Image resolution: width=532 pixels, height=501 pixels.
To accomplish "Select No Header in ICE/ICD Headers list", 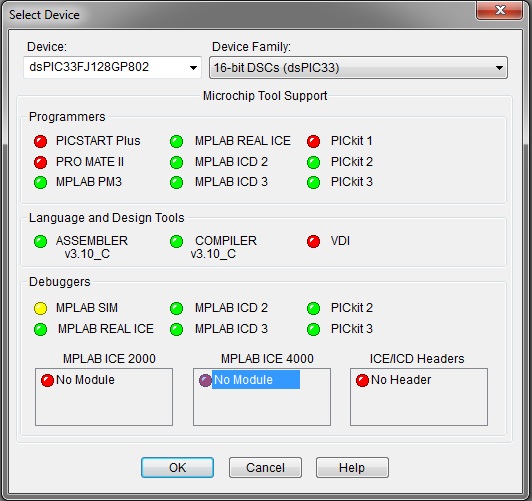I will (401, 380).
